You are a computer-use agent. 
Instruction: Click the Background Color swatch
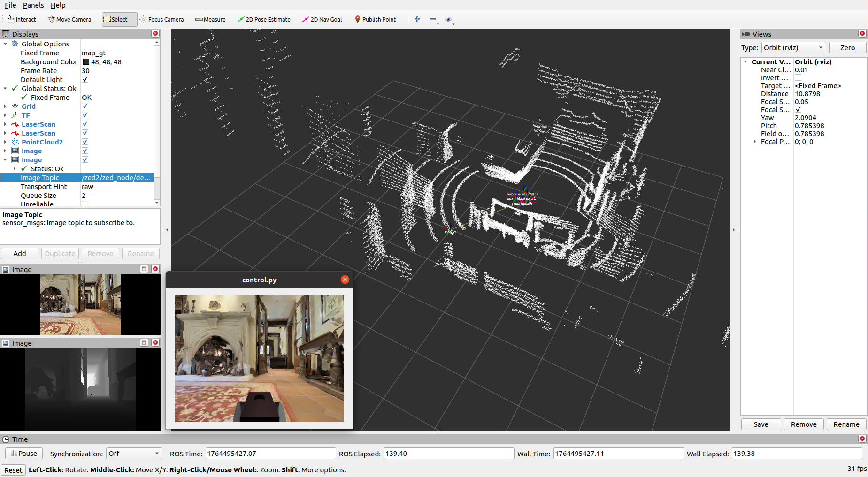[x=86, y=62]
